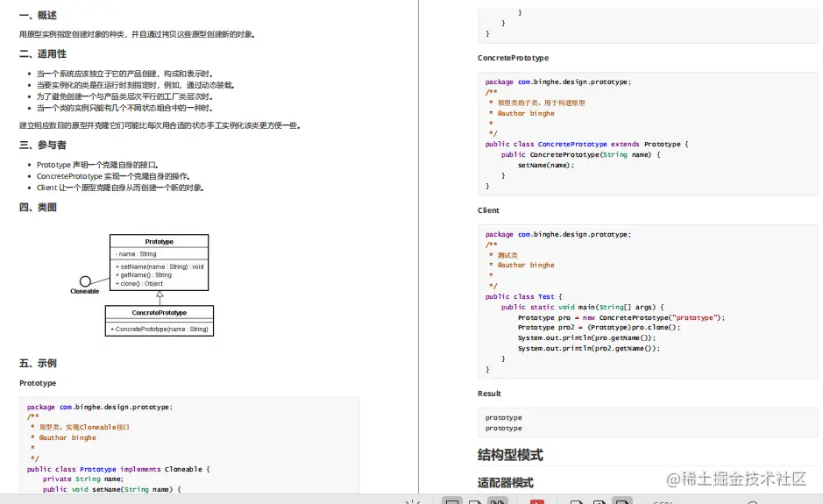Click bullet "当一个系统应该独立于它的产品创建、构成和表示时"

click(x=125, y=74)
